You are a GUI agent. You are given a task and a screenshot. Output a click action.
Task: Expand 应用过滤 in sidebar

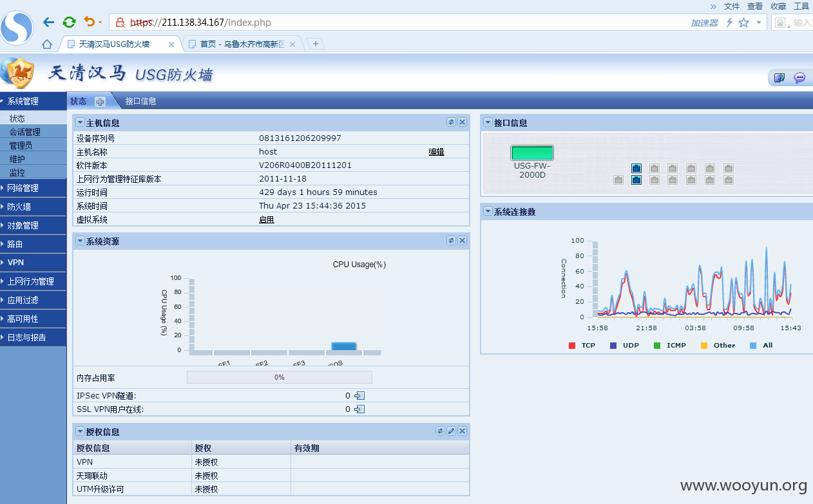click(33, 300)
